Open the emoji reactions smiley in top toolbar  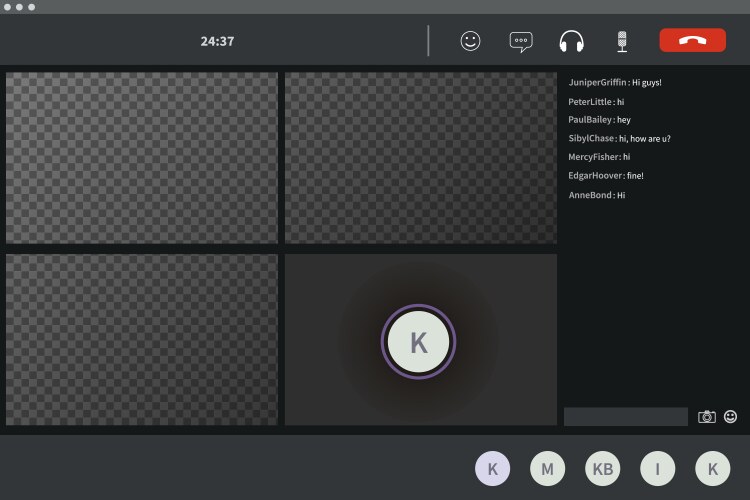click(470, 41)
